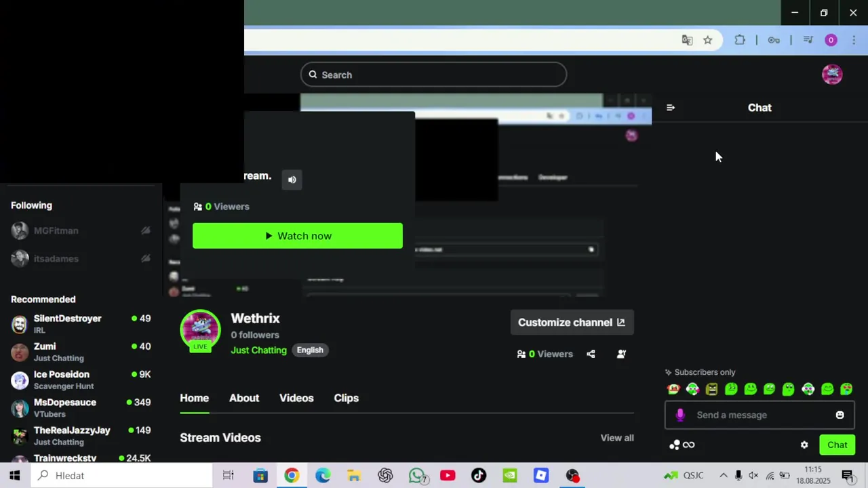
Task: Open Chrome translate page icon
Action: [x=688, y=40]
